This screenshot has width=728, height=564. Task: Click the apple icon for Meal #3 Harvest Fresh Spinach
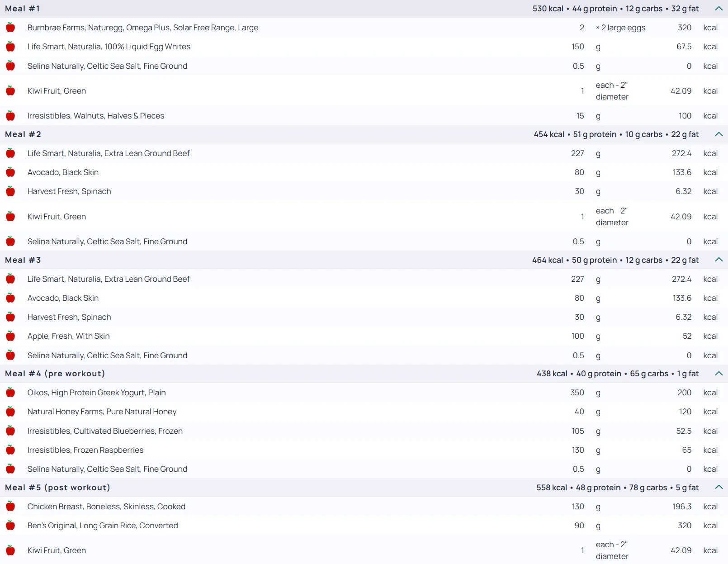(10, 317)
